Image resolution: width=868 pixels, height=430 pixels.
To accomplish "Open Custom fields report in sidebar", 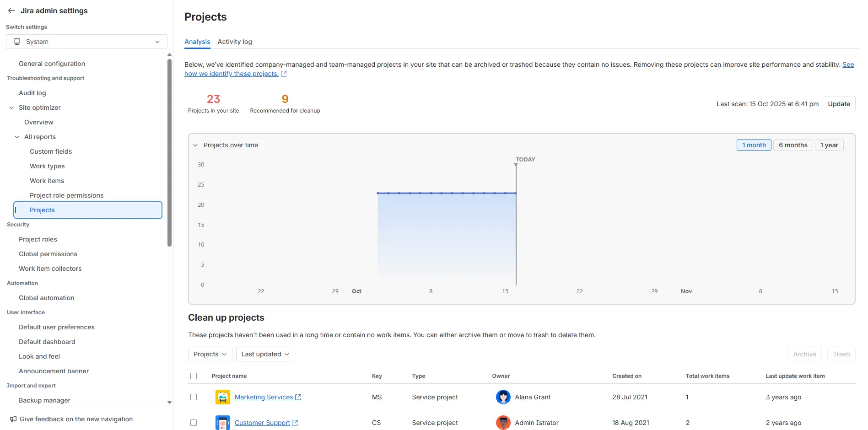I will (x=51, y=151).
